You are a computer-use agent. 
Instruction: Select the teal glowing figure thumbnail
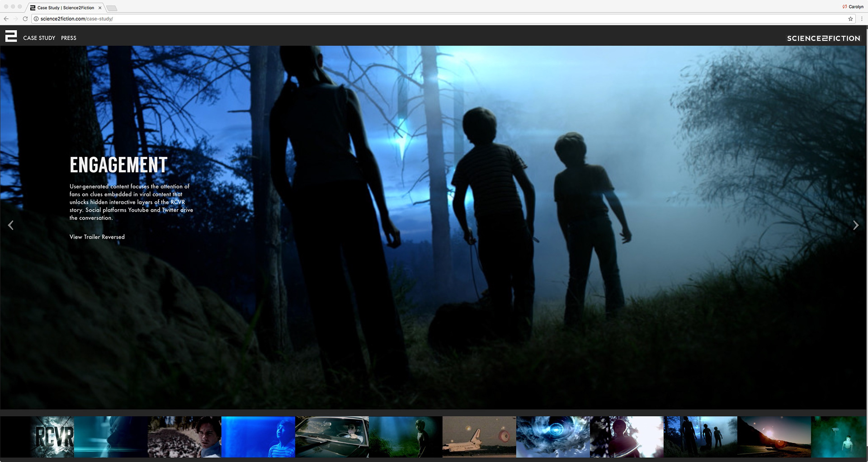[839, 437]
